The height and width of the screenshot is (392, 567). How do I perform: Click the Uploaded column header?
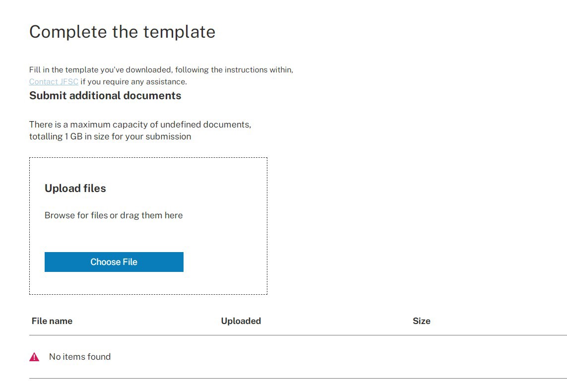(x=241, y=321)
